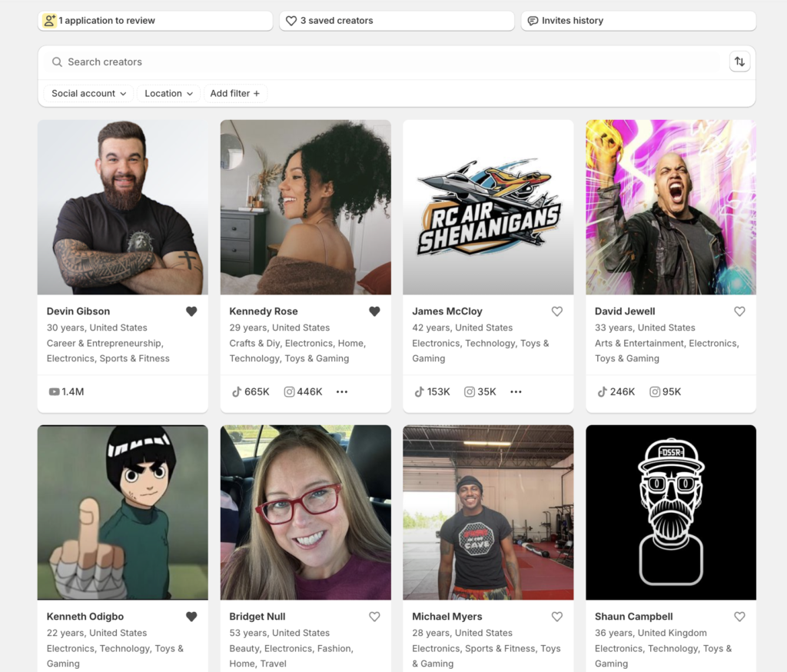The height and width of the screenshot is (672, 787).
Task: Click '36 years, United Kingdom' text
Action: pos(651,633)
